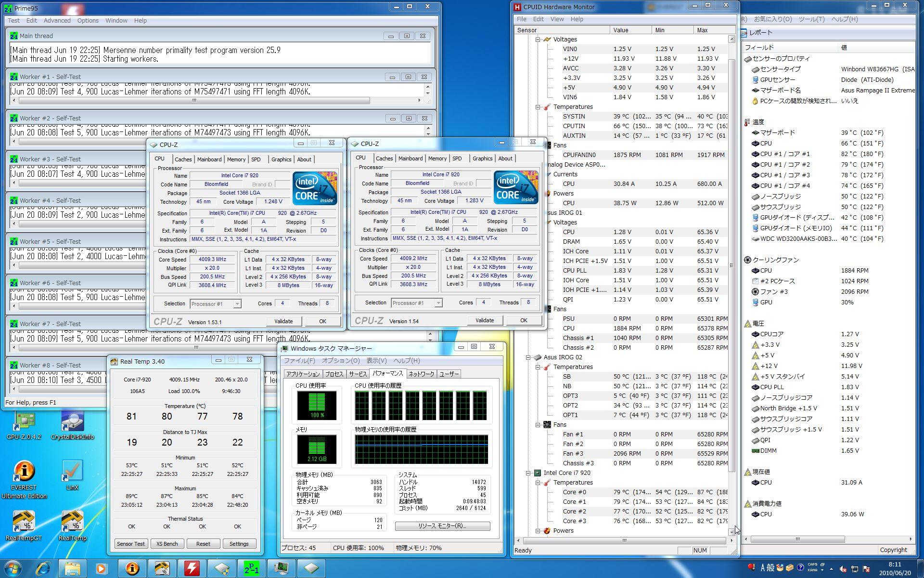The height and width of the screenshot is (578, 924).
Task: Select the ネットワーク tab in Task Manager
Action: tap(421, 374)
